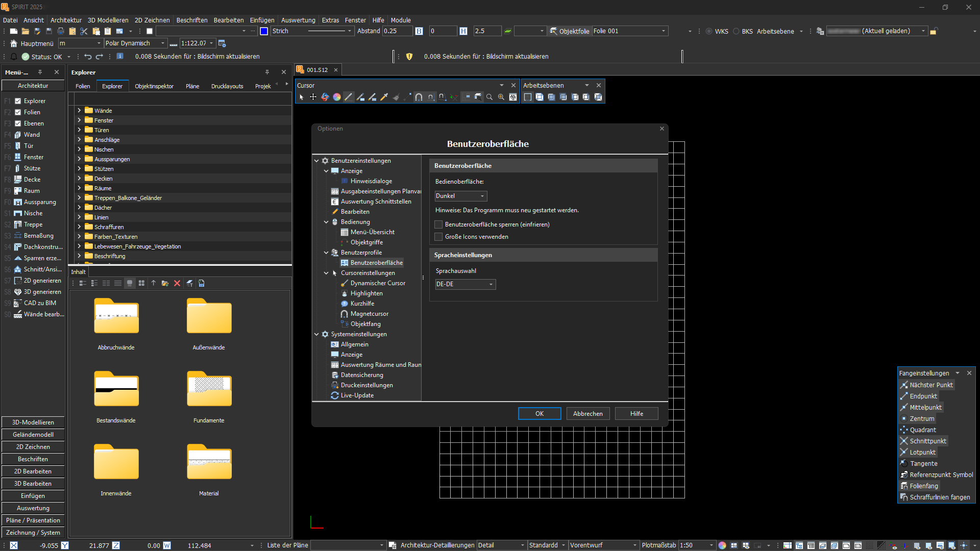Click the OK button in the Optionen dialog
Viewport: 980px width, 551px height.
click(540, 414)
